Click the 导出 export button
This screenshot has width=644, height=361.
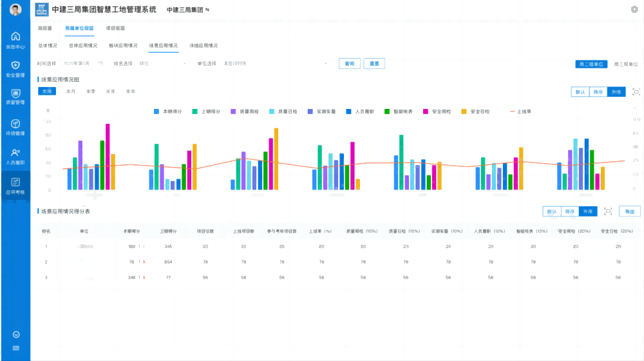pos(629,211)
